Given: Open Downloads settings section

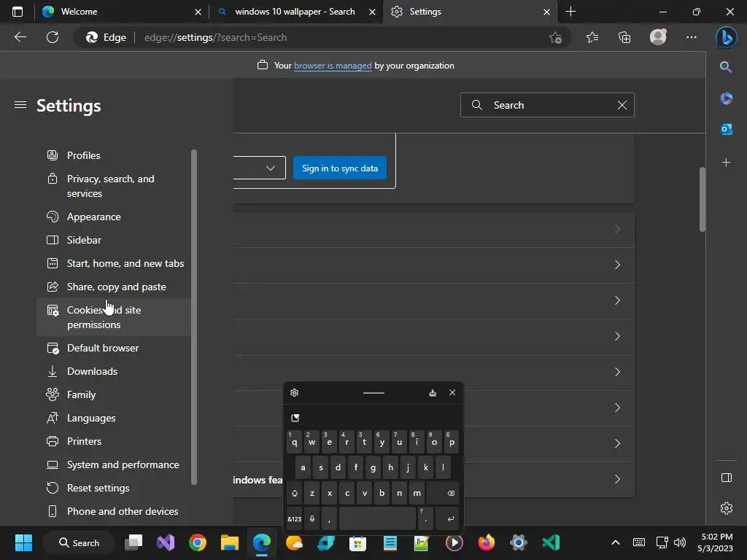Looking at the screenshot, I should point(113,371).
